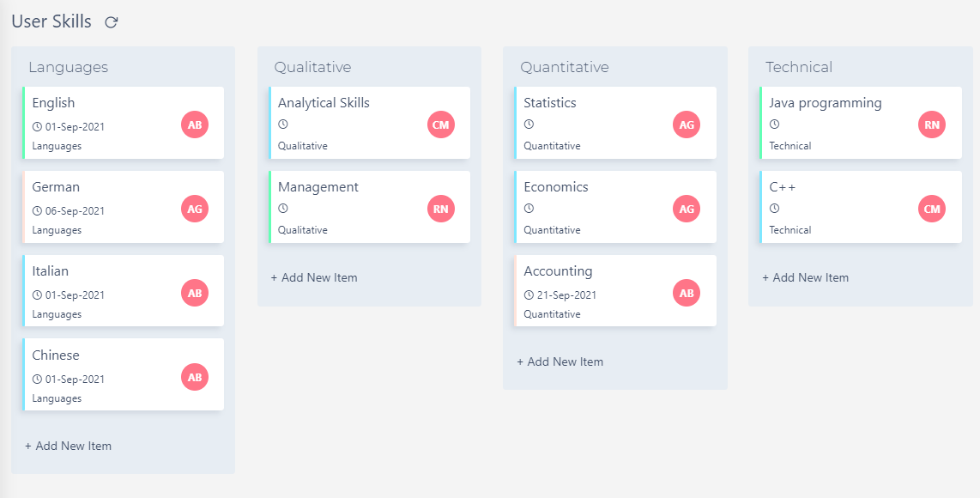Viewport: 980px width, 498px height.
Task: Click the clock icon on Java programming card
Action: (775, 125)
